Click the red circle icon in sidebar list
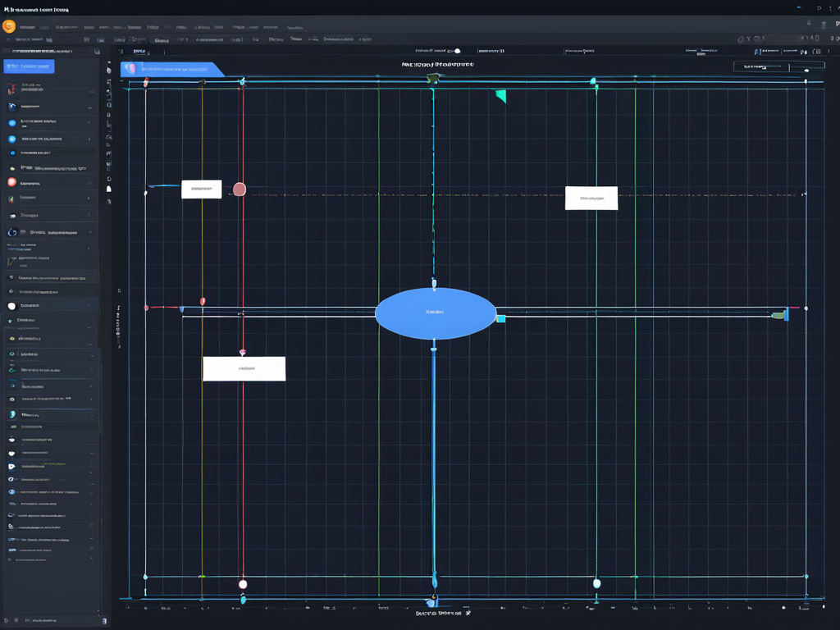This screenshot has height=630, width=840. point(11,182)
